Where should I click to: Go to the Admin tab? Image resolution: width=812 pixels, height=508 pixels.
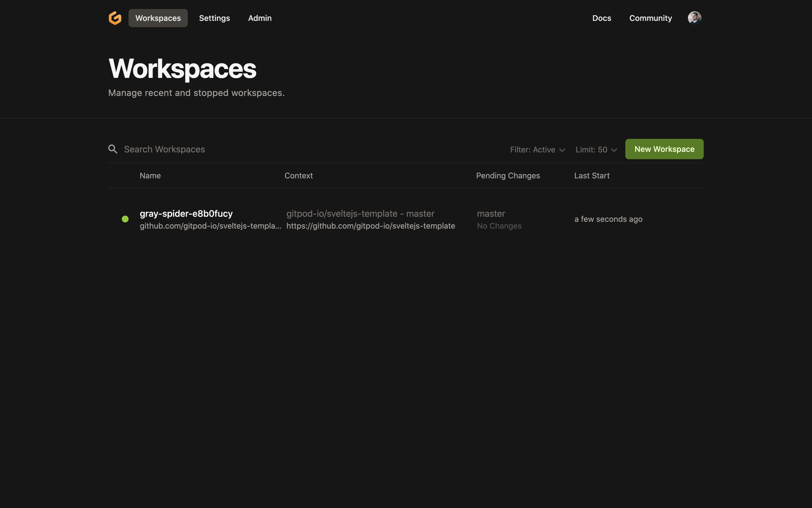260,18
